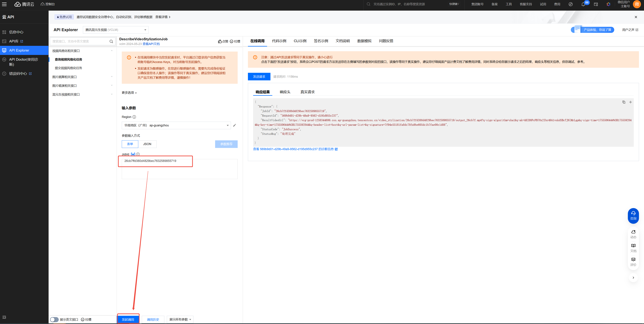Open the notifications bell icon
The width and height of the screenshot is (644, 324).
pos(583,4)
